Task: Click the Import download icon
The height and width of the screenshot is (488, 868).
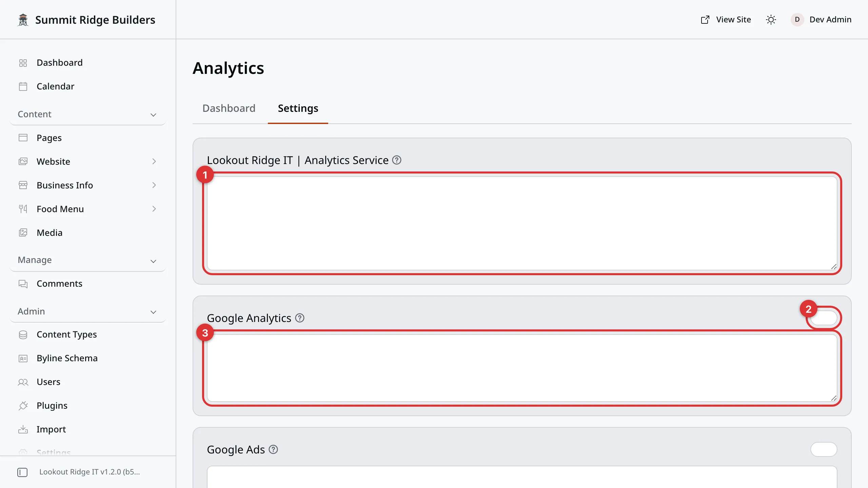Action: click(23, 429)
